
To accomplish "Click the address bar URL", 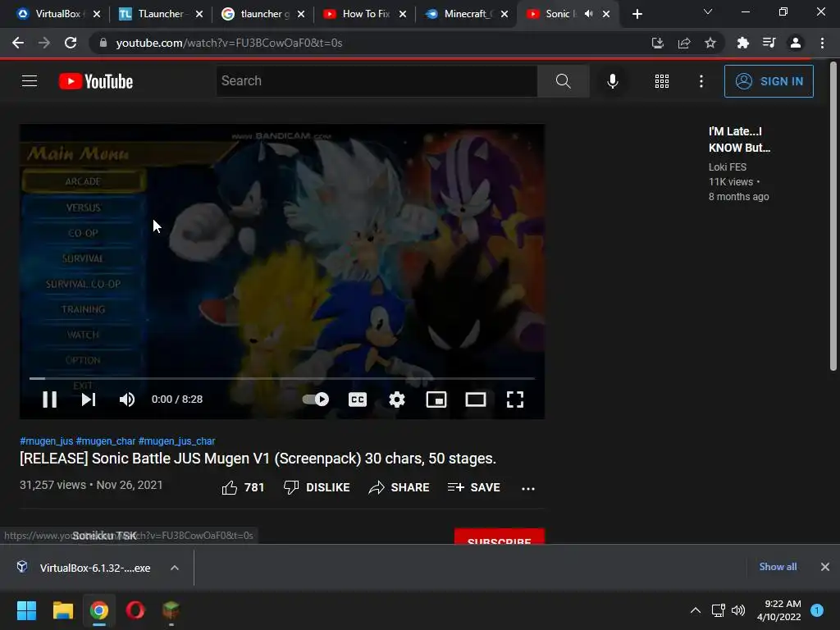I will pos(229,43).
